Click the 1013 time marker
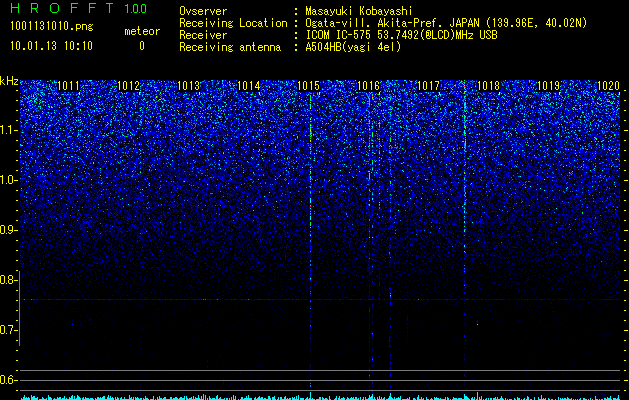 [x=188, y=86]
